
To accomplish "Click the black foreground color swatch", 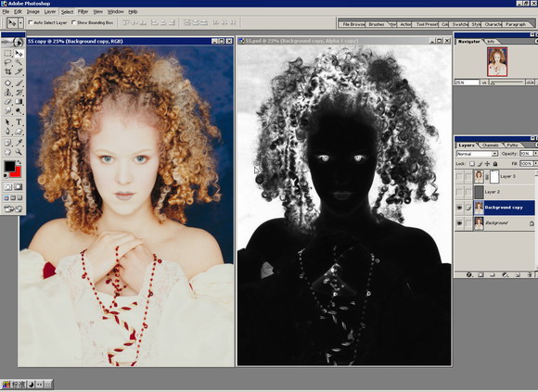I will 9,166.
